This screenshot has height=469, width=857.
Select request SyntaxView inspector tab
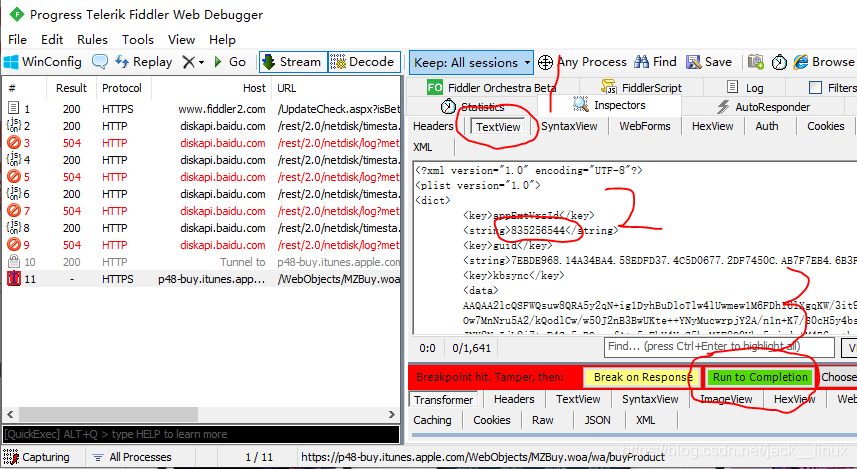click(x=570, y=126)
